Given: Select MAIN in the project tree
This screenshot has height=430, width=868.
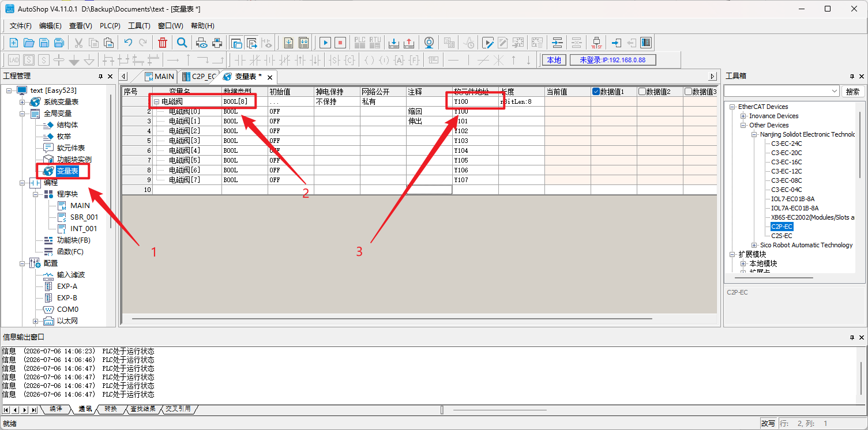Looking at the screenshot, I should (x=80, y=206).
